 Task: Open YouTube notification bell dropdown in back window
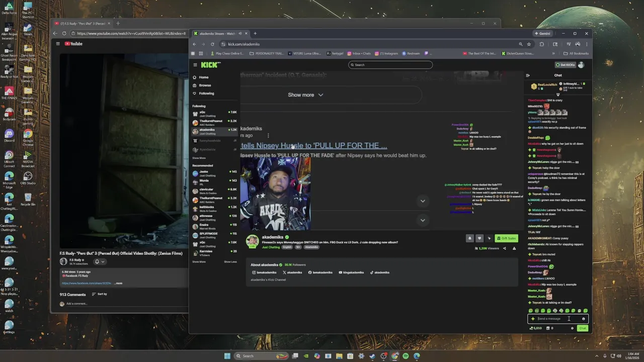100,261
